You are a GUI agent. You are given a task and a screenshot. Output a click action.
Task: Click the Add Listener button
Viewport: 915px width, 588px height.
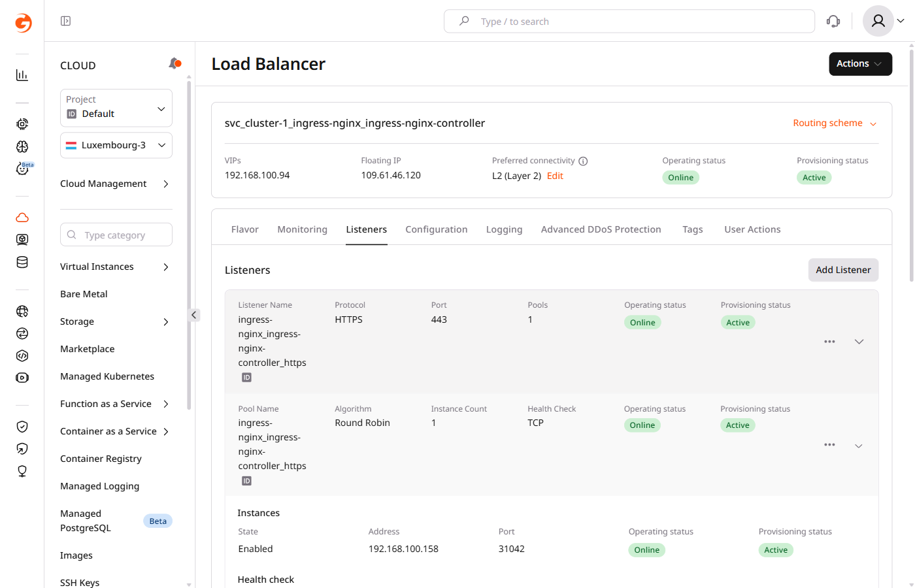click(x=843, y=270)
